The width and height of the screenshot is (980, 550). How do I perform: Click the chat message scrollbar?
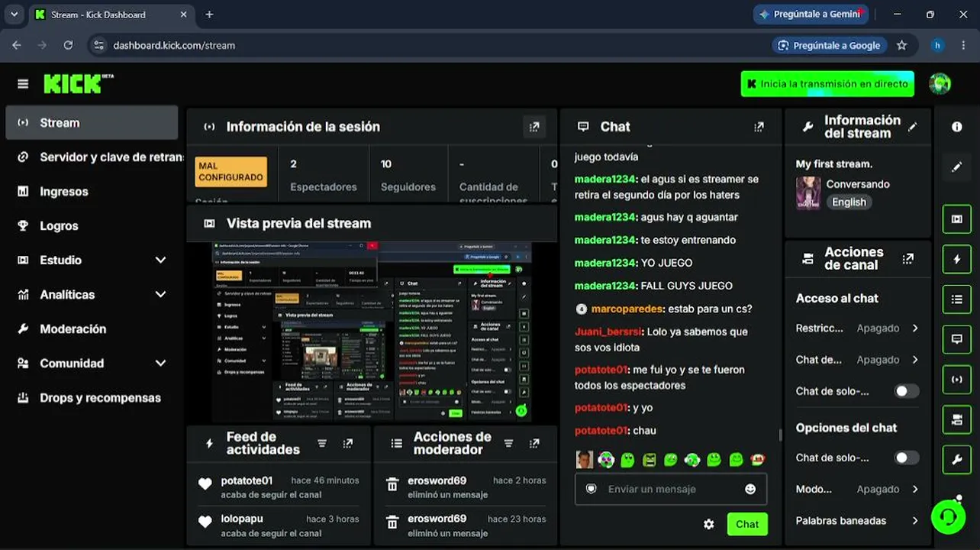pyautogui.click(x=780, y=435)
